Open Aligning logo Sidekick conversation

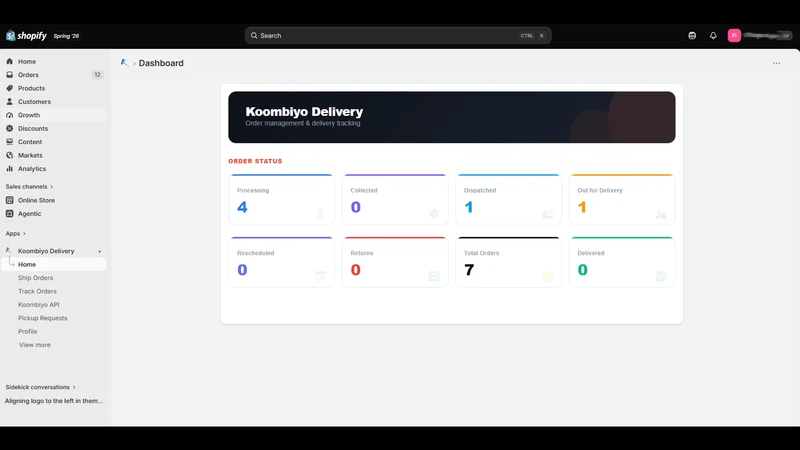[54, 401]
